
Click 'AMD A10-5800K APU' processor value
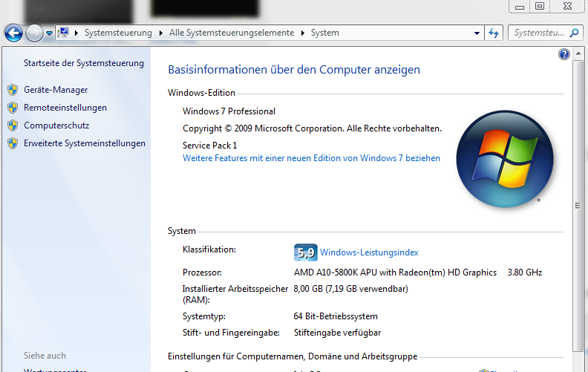tap(395, 273)
